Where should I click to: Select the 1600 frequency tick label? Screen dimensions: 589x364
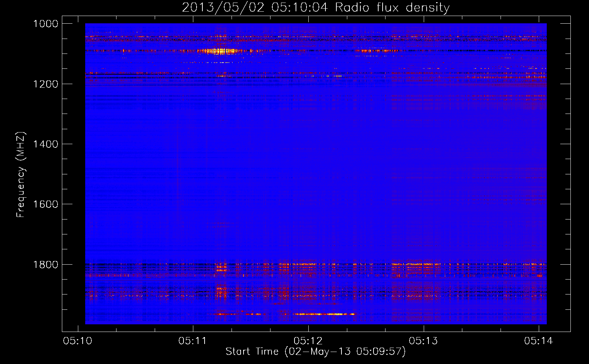pos(46,204)
